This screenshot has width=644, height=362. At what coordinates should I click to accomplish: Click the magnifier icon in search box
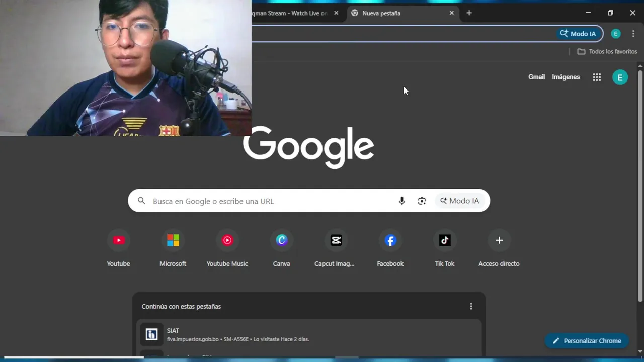coord(142,201)
